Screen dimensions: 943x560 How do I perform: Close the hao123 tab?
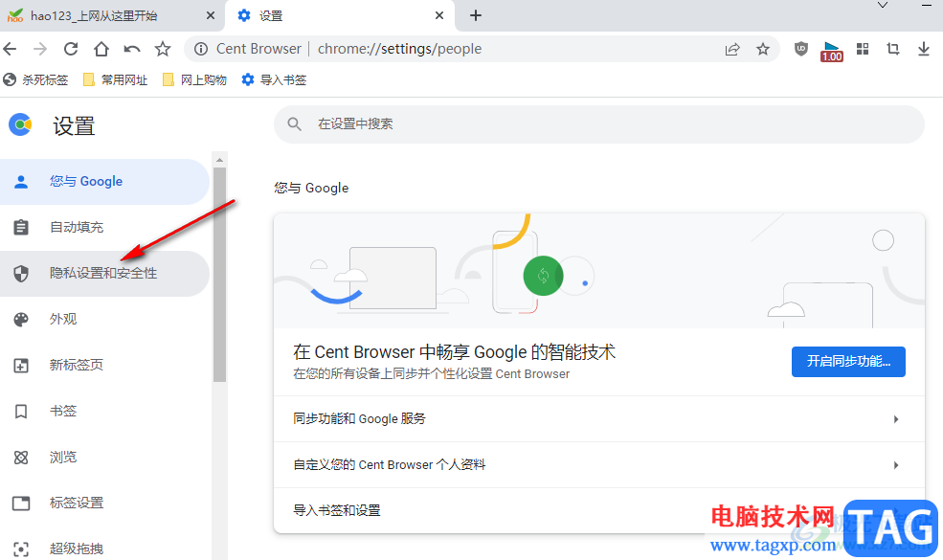pos(211,15)
